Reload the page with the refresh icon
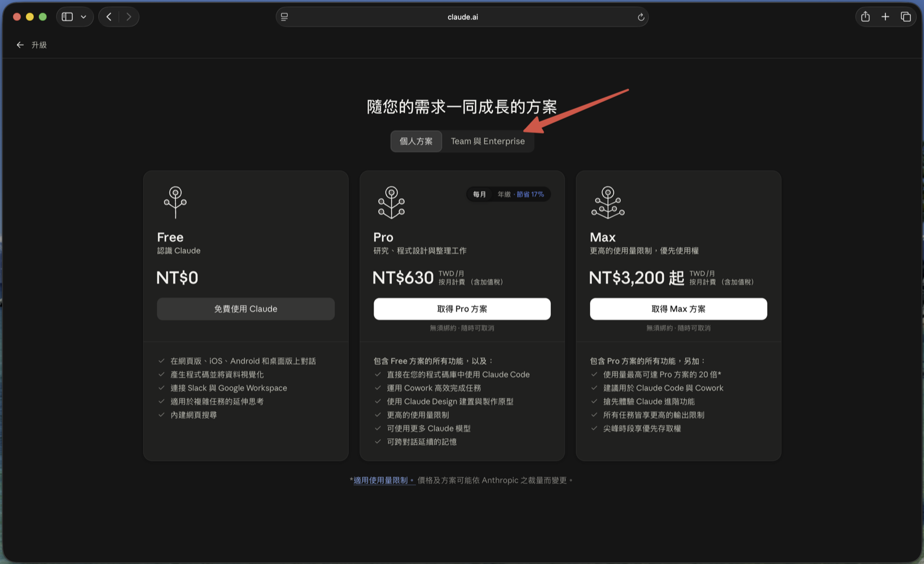924x564 pixels. [641, 17]
